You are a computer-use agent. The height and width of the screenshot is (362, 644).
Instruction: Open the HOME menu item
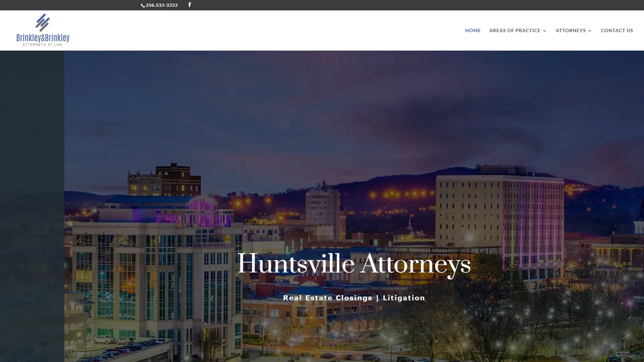click(472, 31)
